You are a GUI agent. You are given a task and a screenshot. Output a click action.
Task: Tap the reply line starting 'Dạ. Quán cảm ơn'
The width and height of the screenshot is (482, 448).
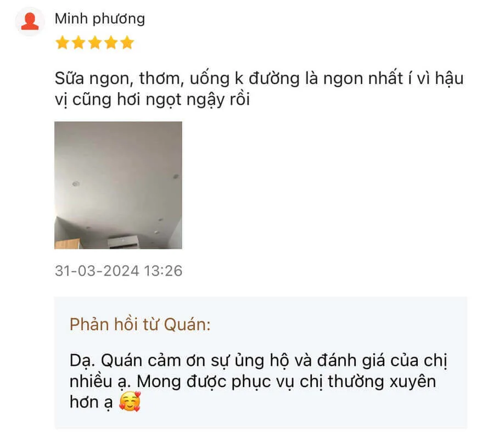point(258,360)
